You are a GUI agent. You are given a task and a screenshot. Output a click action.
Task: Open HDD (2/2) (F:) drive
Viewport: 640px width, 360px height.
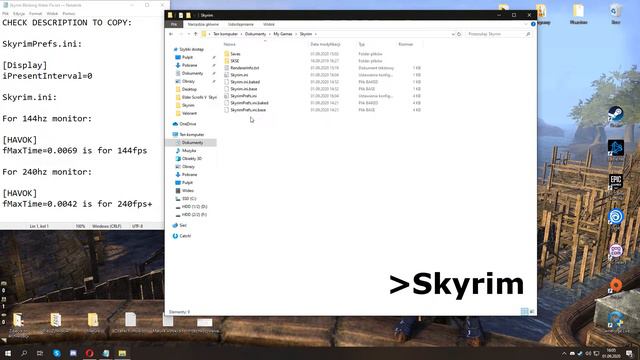point(194,214)
